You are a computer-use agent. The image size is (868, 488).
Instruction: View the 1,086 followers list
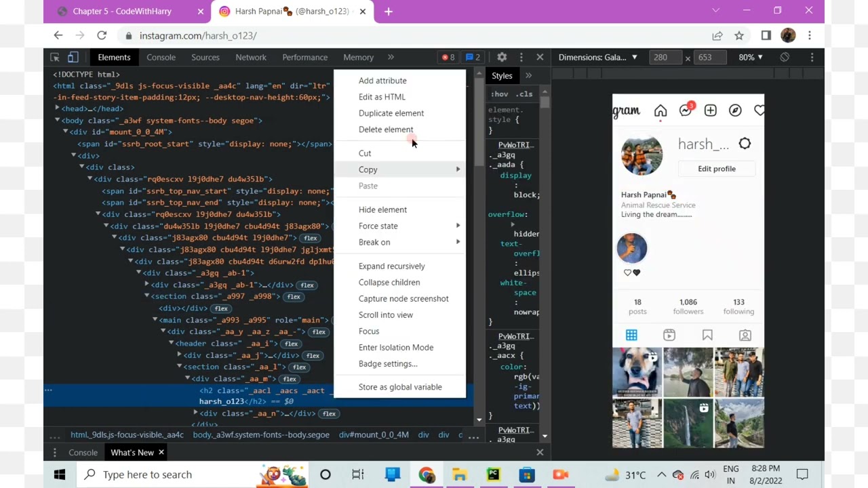click(x=688, y=306)
